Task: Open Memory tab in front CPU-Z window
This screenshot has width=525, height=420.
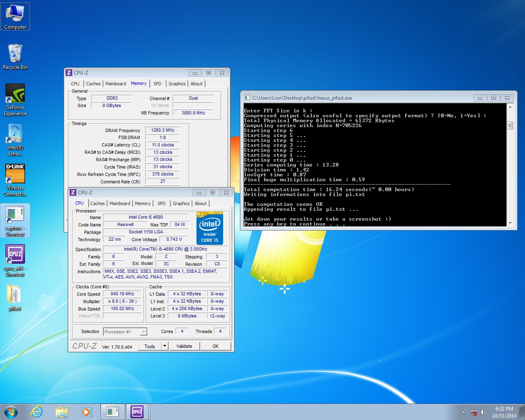Action: [x=143, y=203]
